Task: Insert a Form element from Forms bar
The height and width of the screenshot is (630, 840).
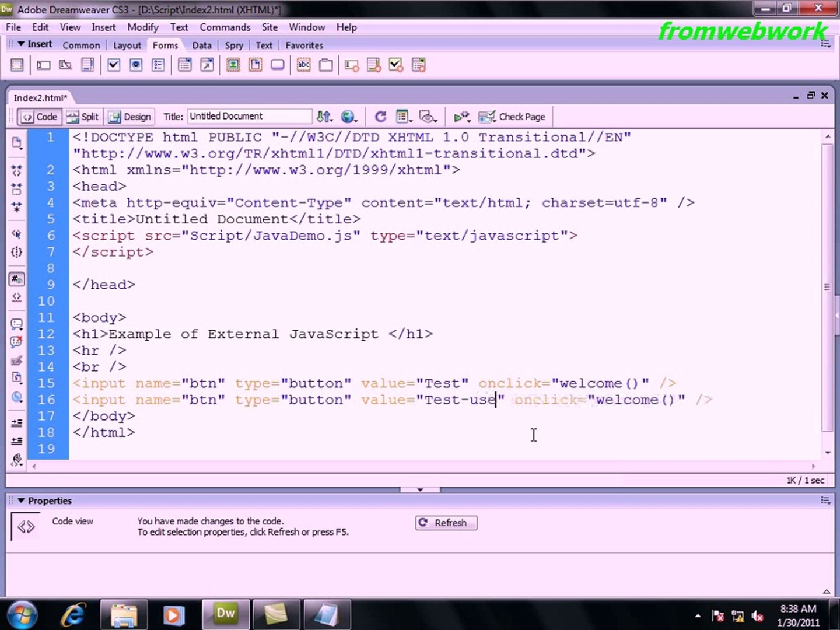Action: pos(17,65)
